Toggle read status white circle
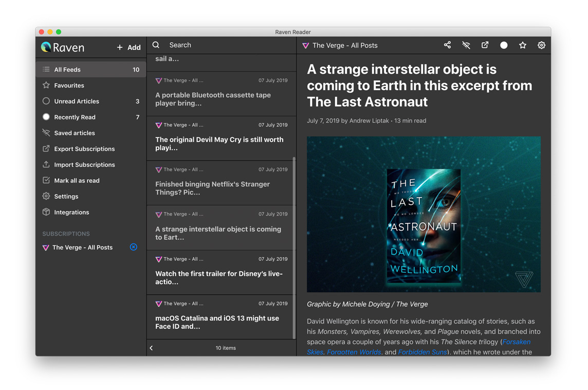The image size is (588, 390). coord(504,45)
